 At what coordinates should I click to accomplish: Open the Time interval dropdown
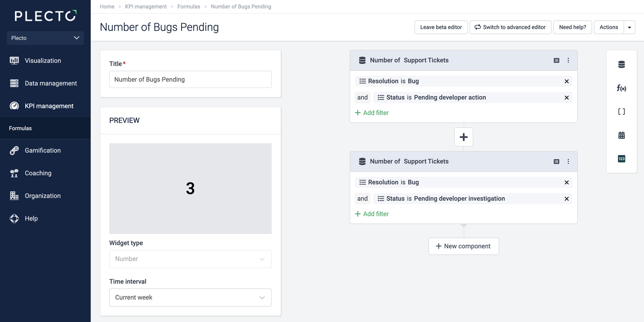[x=190, y=297]
